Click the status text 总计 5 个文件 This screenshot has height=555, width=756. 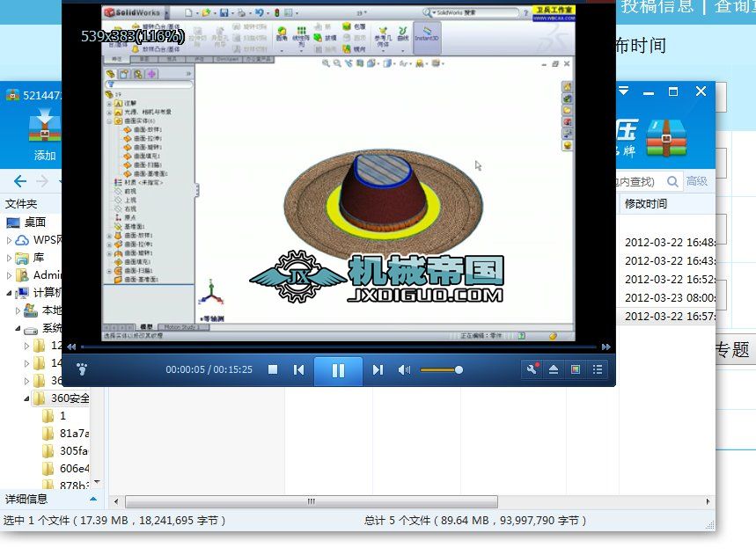tap(475, 521)
